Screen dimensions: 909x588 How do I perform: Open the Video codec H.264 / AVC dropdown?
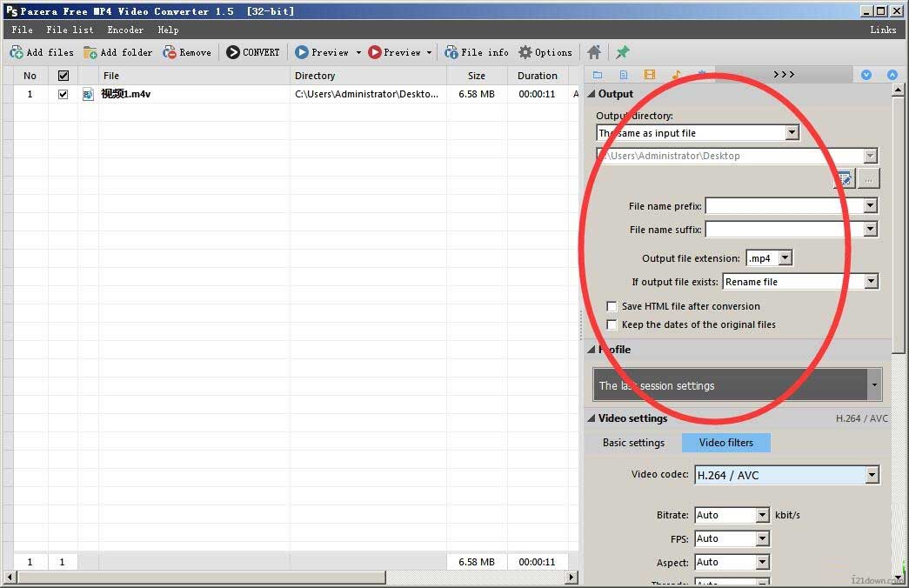(x=872, y=476)
